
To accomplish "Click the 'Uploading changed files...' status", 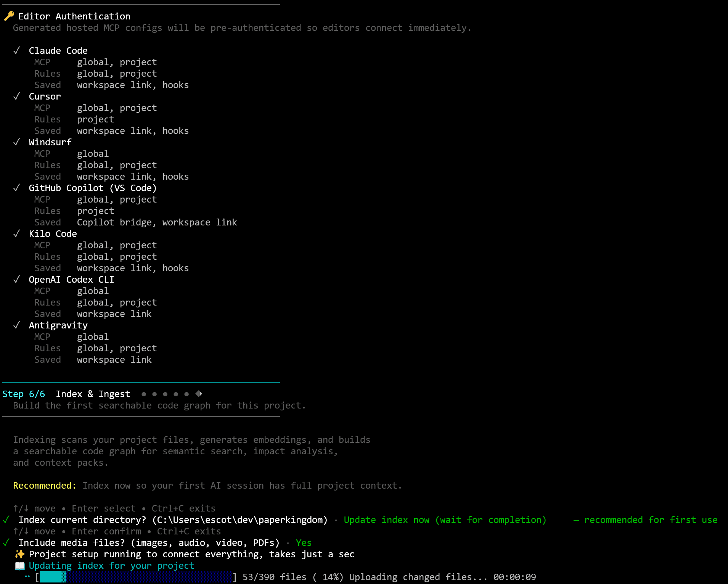I will coord(418,577).
